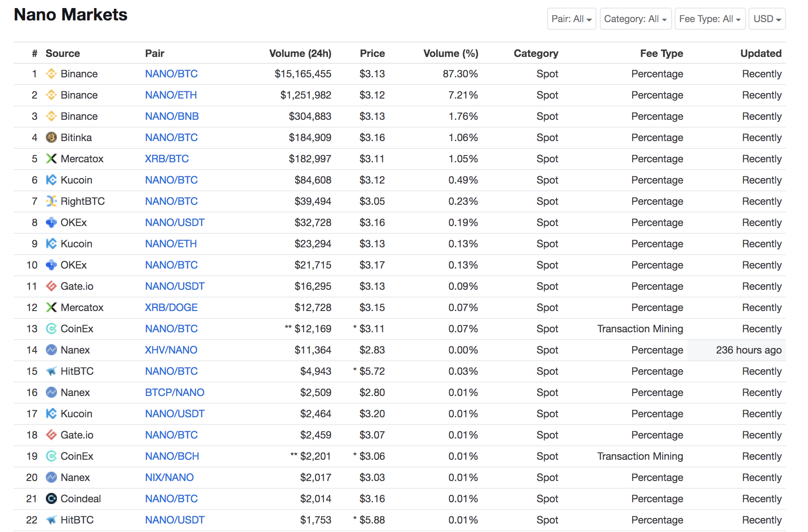Click the $15,165,455 volume value

303,74
